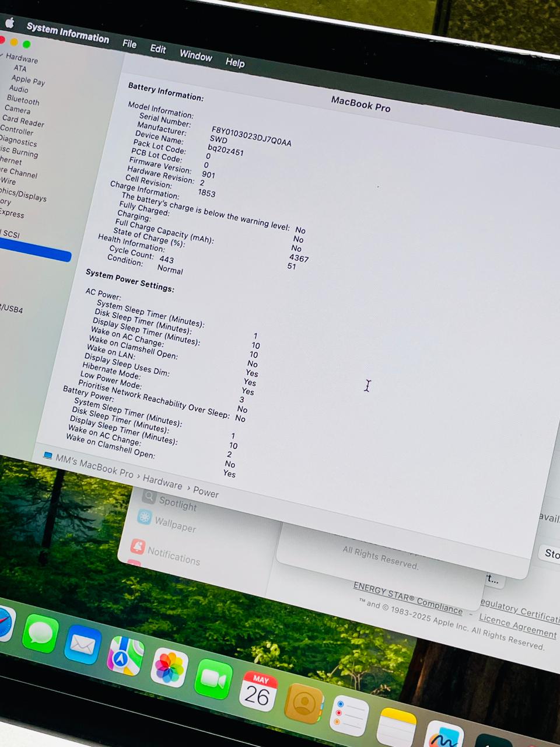Select Apple Pay in the sidebar
The image size is (560, 747).
(x=28, y=81)
